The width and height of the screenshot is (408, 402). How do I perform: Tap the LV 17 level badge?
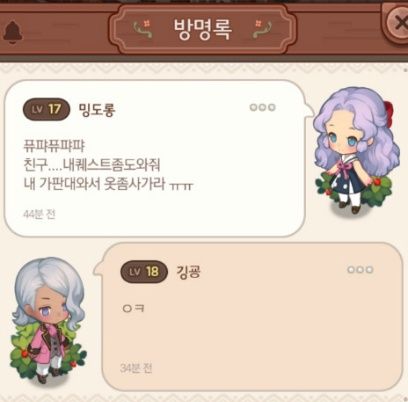click(x=46, y=109)
